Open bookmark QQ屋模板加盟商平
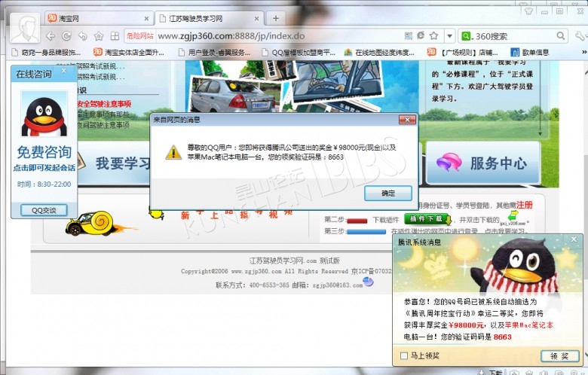588x375 pixels. (x=299, y=53)
